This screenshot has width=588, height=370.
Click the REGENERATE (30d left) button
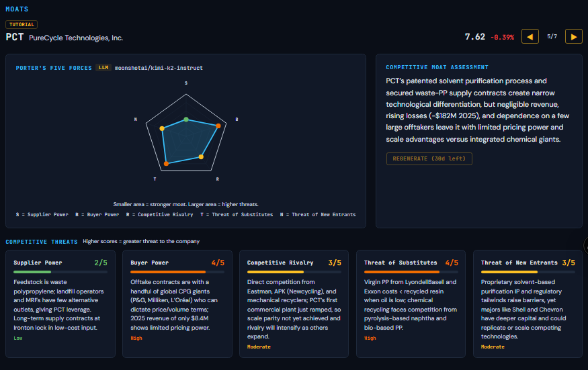click(429, 158)
